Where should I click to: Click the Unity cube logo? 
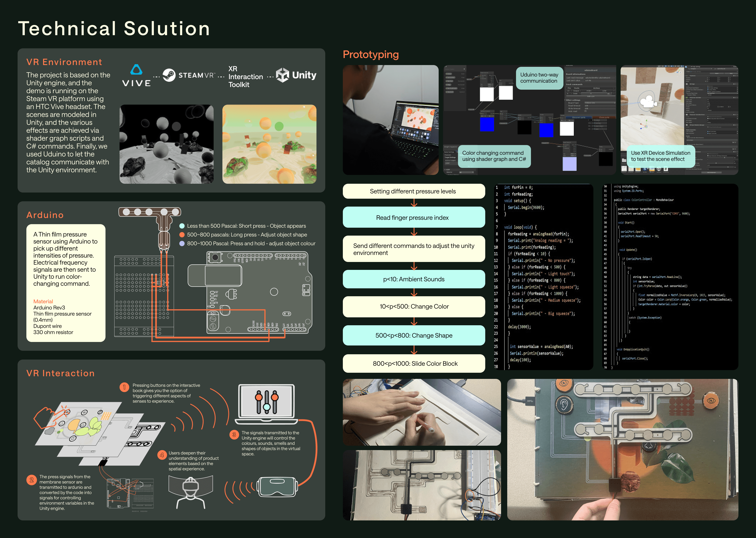click(283, 75)
